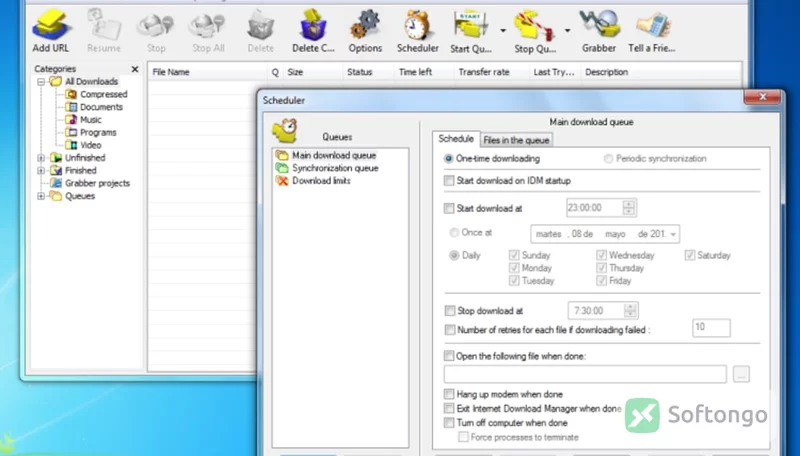
Task: Click the Start download time spinner
Action: tap(629, 208)
